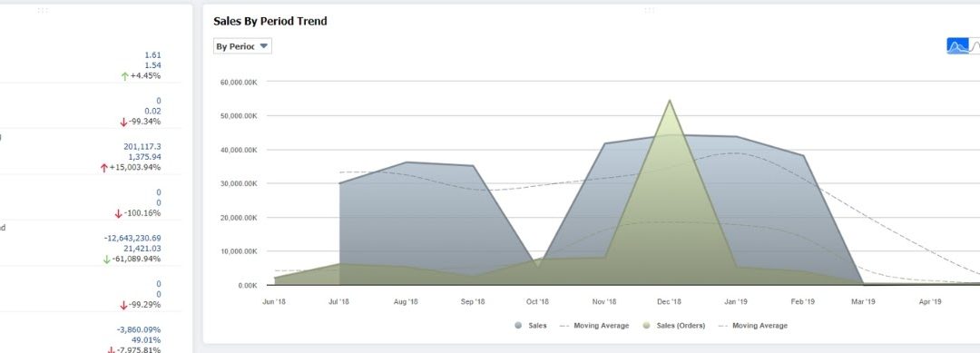Click the -100.16% change value
The height and width of the screenshot is (353, 980).
pyautogui.click(x=142, y=213)
